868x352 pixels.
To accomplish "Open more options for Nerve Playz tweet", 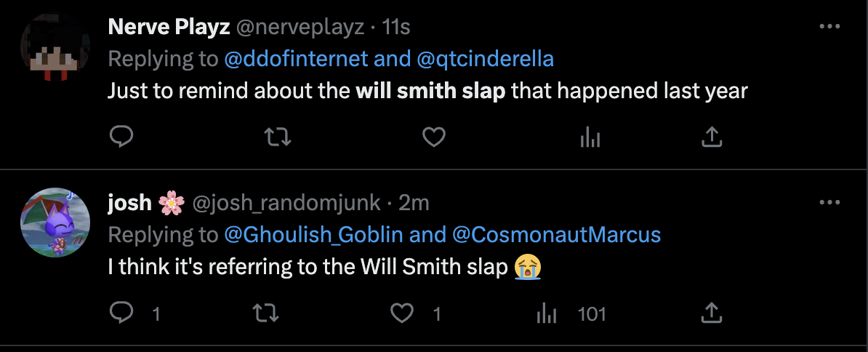I will pyautogui.click(x=829, y=27).
